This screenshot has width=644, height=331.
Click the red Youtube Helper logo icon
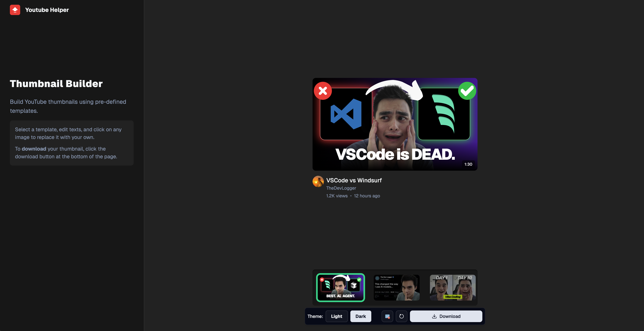point(15,10)
